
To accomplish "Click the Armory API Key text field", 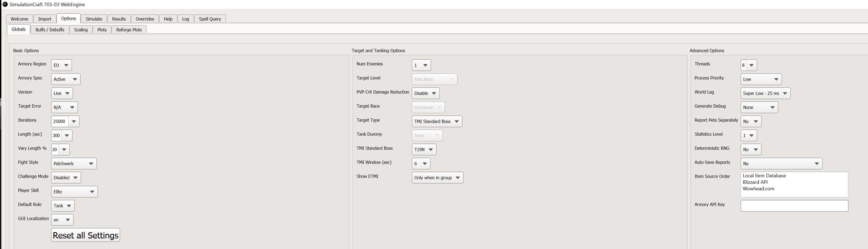I will pyautogui.click(x=794, y=206).
